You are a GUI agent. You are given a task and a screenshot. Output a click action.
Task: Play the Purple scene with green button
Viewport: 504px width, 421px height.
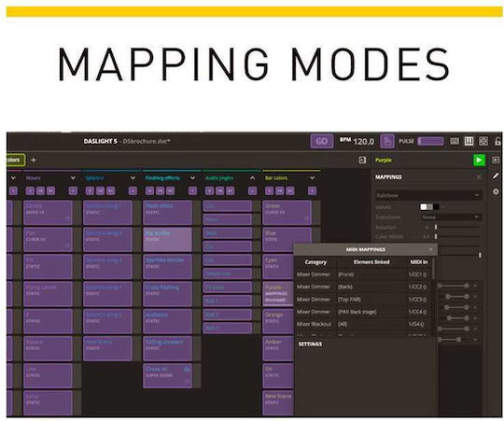(x=479, y=160)
